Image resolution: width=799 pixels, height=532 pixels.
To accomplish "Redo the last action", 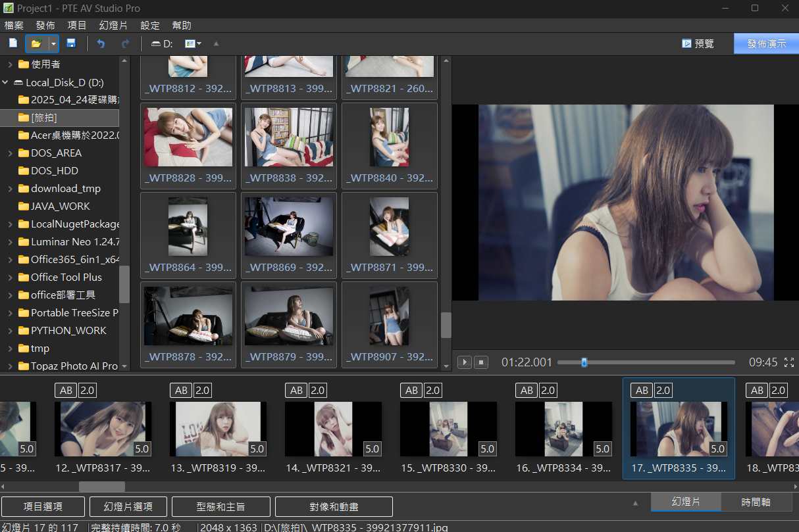I will pyautogui.click(x=125, y=43).
